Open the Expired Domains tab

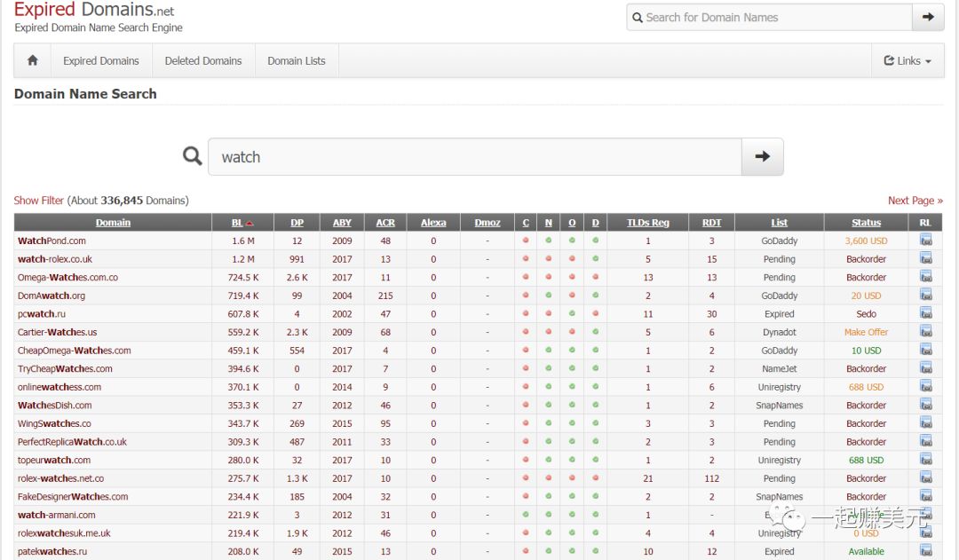(x=101, y=60)
